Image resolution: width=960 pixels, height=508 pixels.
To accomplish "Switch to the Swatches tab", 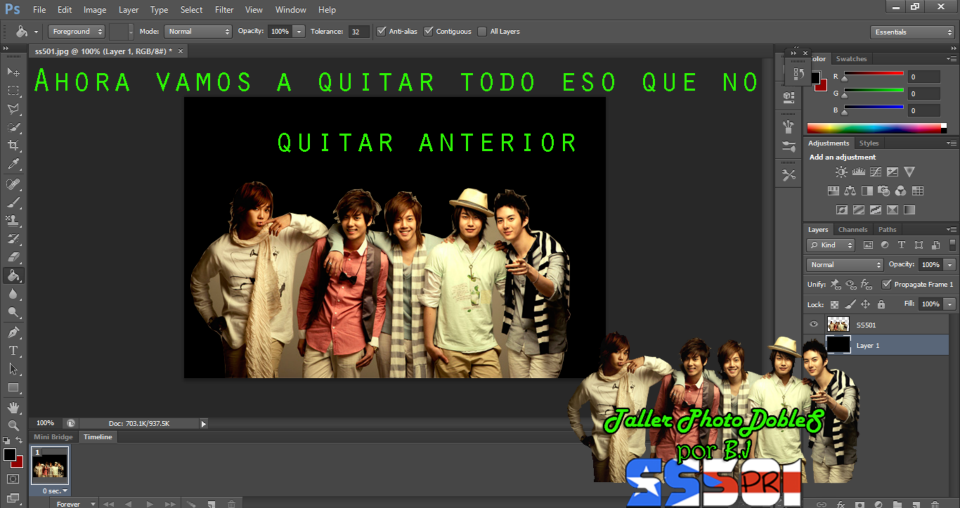I will tap(851, 59).
